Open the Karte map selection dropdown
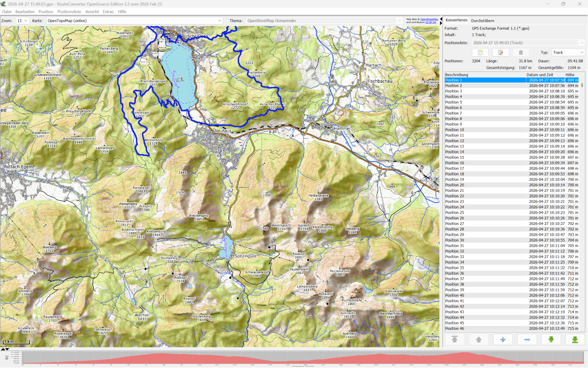This screenshot has height=368, width=588. tap(134, 21)
